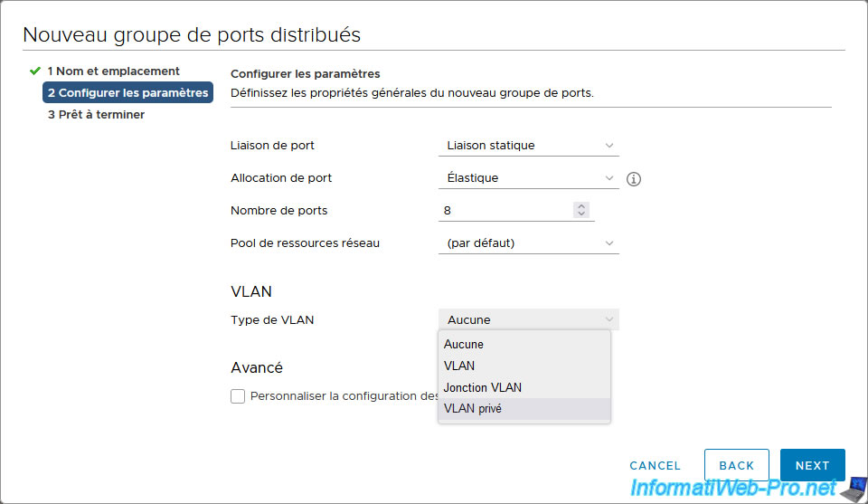Pick VLAN privé from the list
This screenshot has width=868, height=504.
[524, 409]
